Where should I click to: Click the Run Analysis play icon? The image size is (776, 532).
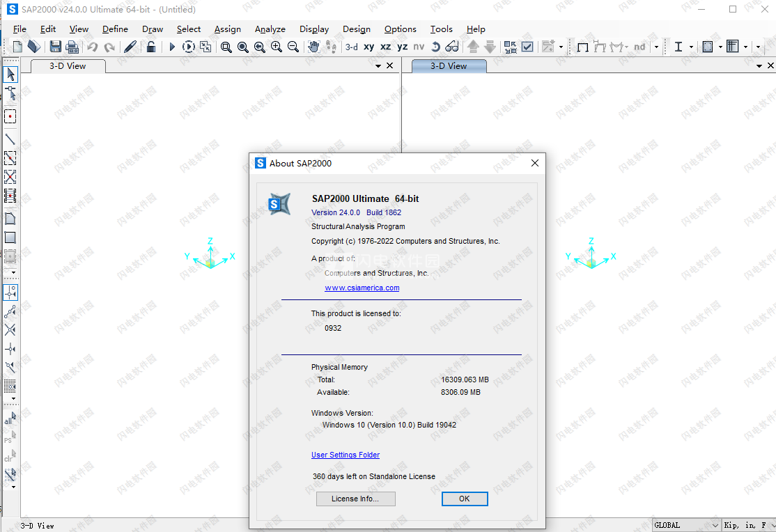tap(172, 47)
